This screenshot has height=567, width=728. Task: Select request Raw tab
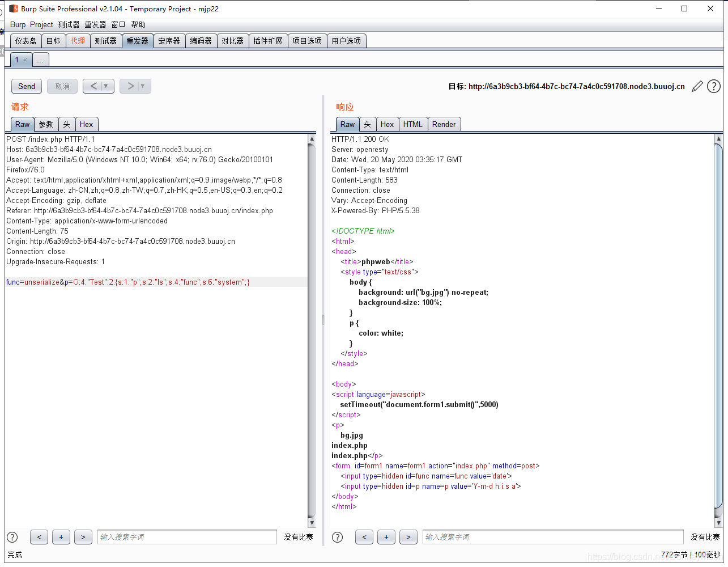tap(23, 124)
